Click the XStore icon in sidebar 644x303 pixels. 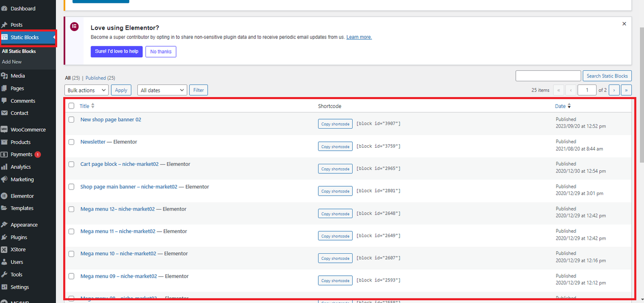(5, 250)
